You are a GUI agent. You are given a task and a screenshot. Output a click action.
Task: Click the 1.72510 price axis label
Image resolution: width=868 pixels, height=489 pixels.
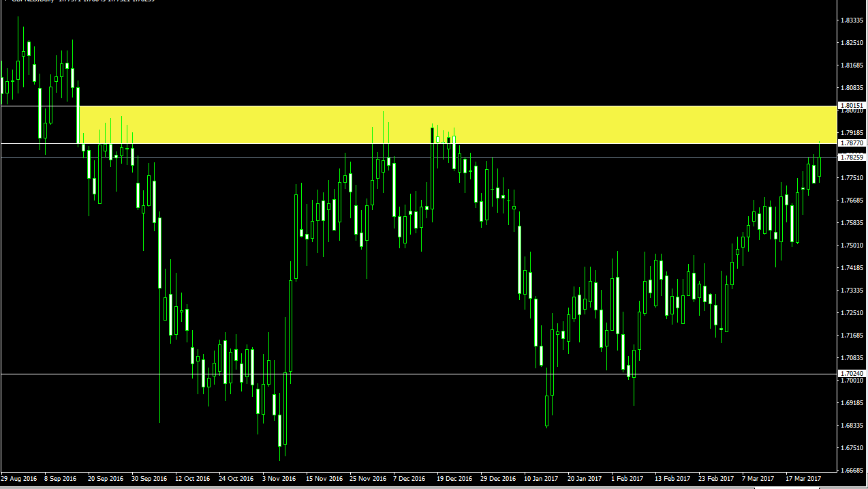[x=852, y=313]
